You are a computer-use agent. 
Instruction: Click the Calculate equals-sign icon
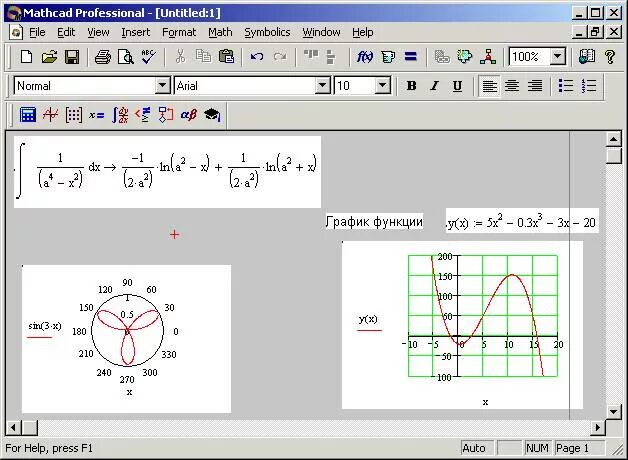tap(411, 57)
